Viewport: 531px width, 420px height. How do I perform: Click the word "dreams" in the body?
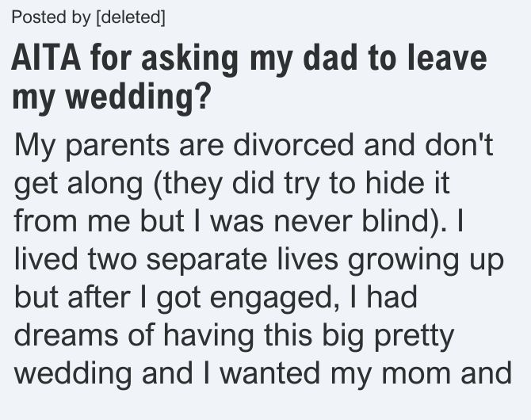click(67, 334)
